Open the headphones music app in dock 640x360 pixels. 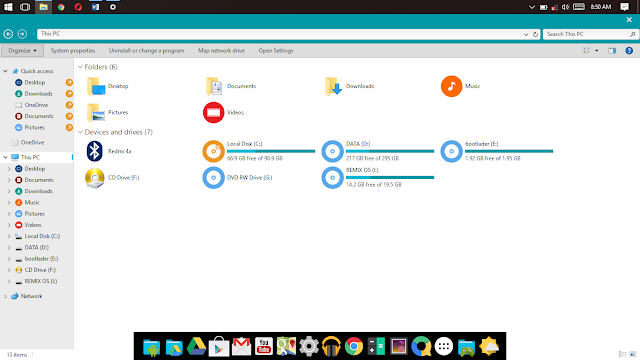point(331,346)
